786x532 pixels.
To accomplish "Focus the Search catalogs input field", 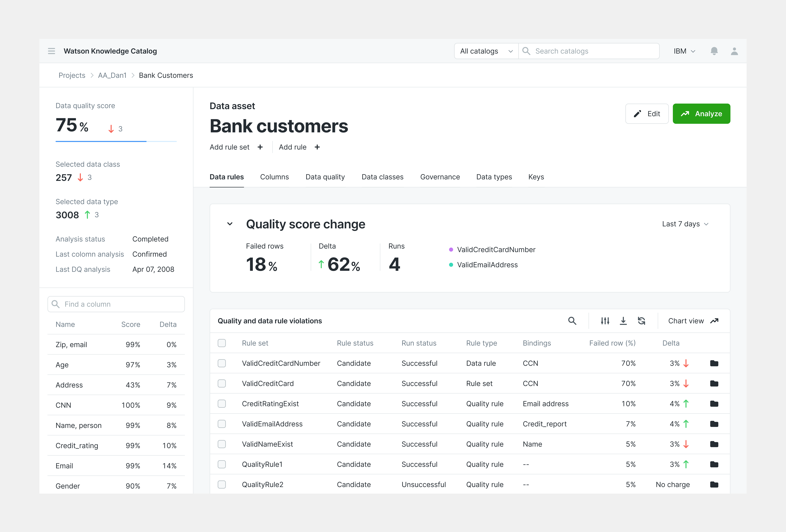I will (x=589, y=51).
